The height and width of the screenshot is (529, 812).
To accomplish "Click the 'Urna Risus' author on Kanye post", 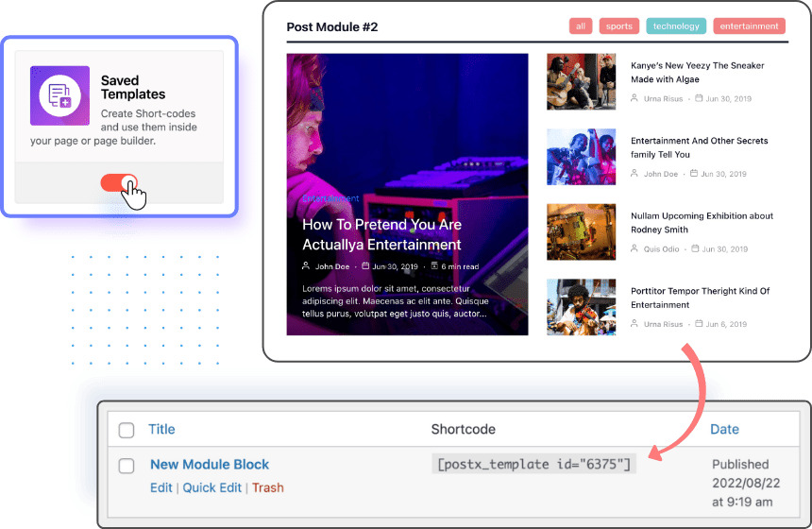I will tap(663, 98).
